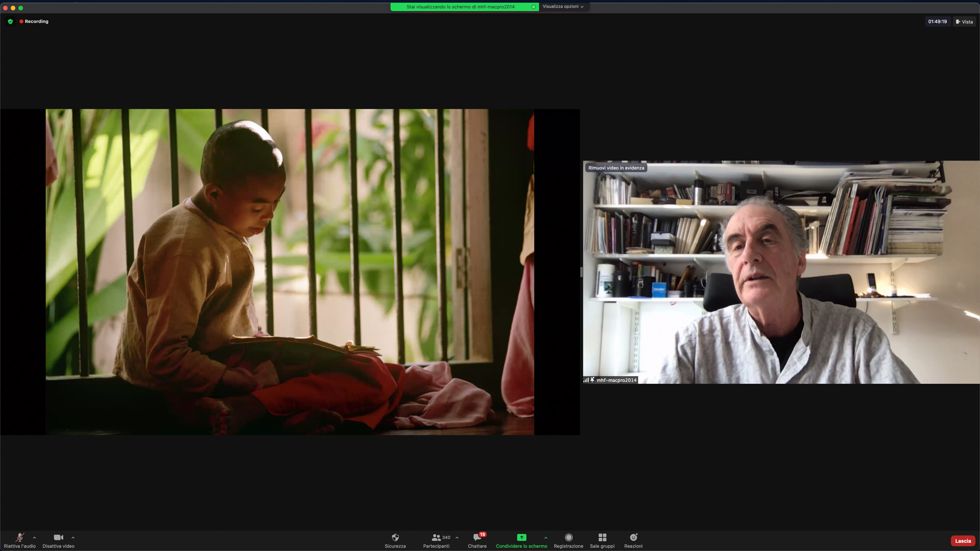Click the Recording indicator
Viewport: 980px width, 551px height.
point(34,22)
